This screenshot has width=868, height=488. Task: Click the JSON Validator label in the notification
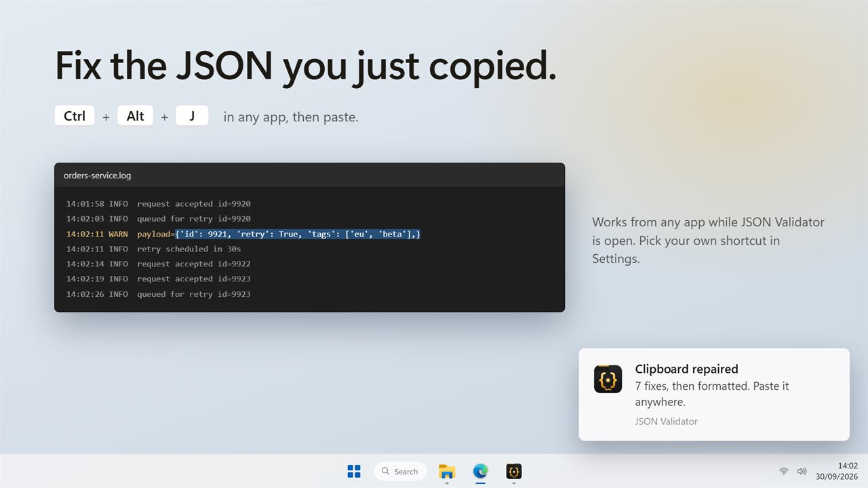tap(666, 422)
